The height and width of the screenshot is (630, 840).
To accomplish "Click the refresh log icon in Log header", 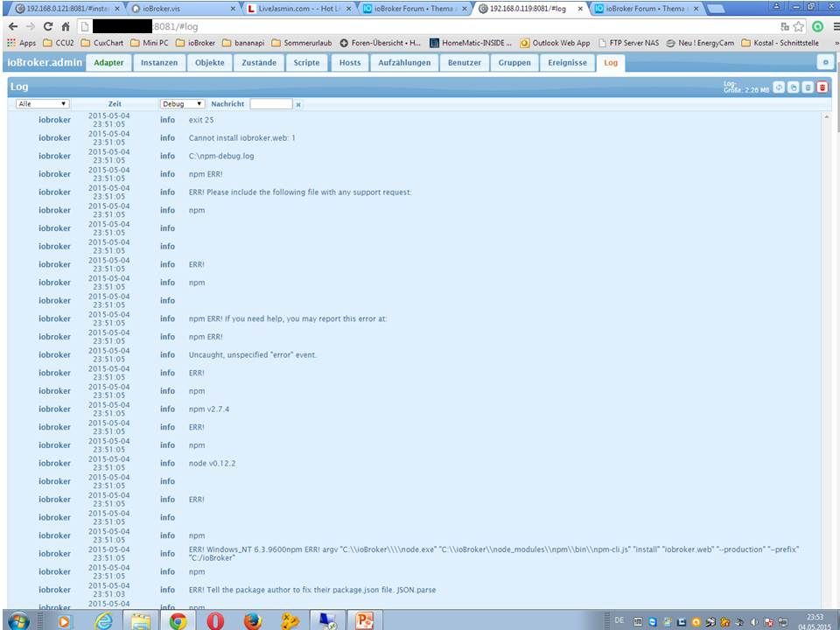I will (x=779, y=87).
